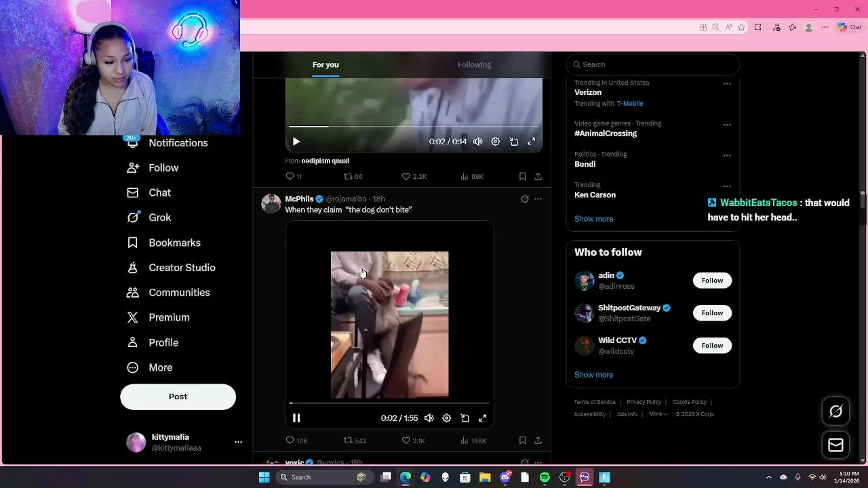
Task: Seek on the top 0:14 video progress bar
Action: pyautogui.click(x=414, y=127)
